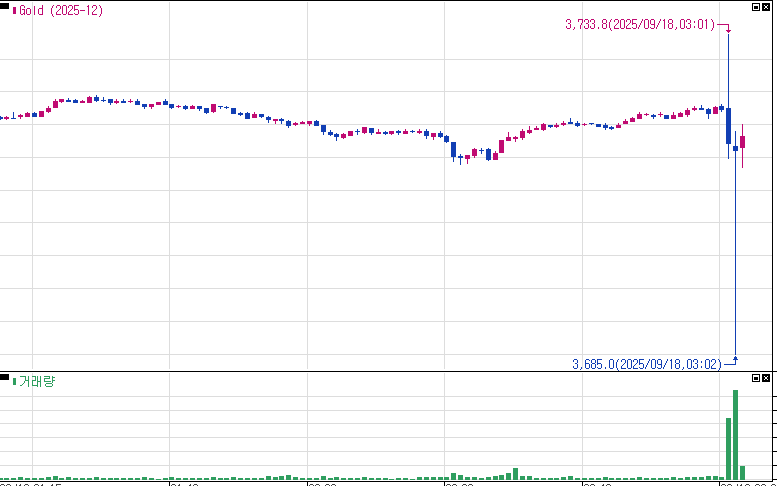
Task: Maximize the 거래량 volume panel
Action: point(756,378)
